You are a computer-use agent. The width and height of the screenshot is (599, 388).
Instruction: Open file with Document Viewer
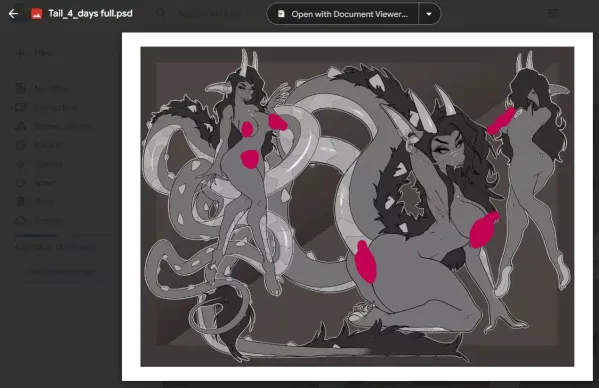343,14
